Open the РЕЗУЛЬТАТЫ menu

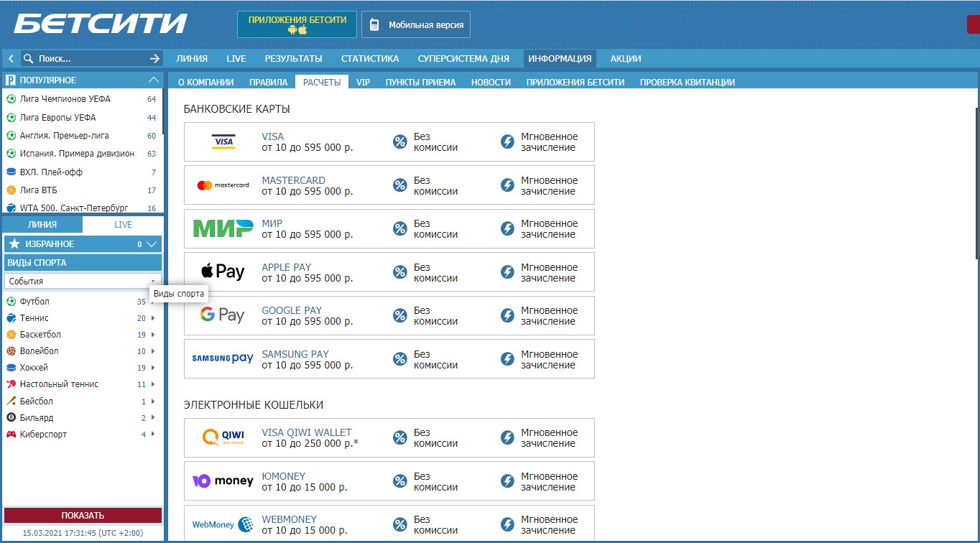(x=293, y=59)
